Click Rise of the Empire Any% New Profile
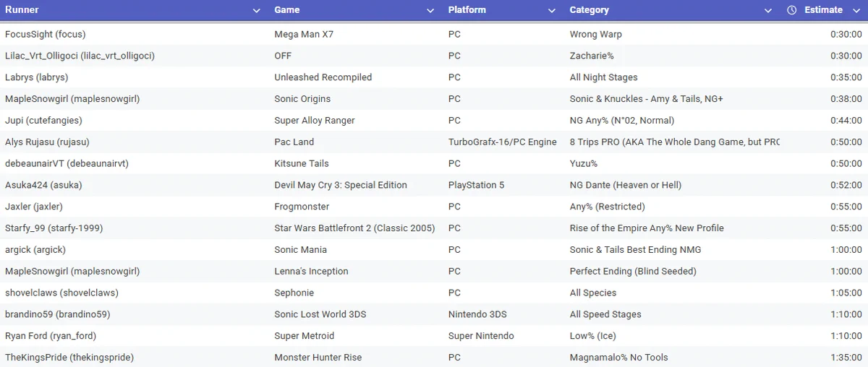The width and height of the screenshot is (868, 367). tap(647, 228)
